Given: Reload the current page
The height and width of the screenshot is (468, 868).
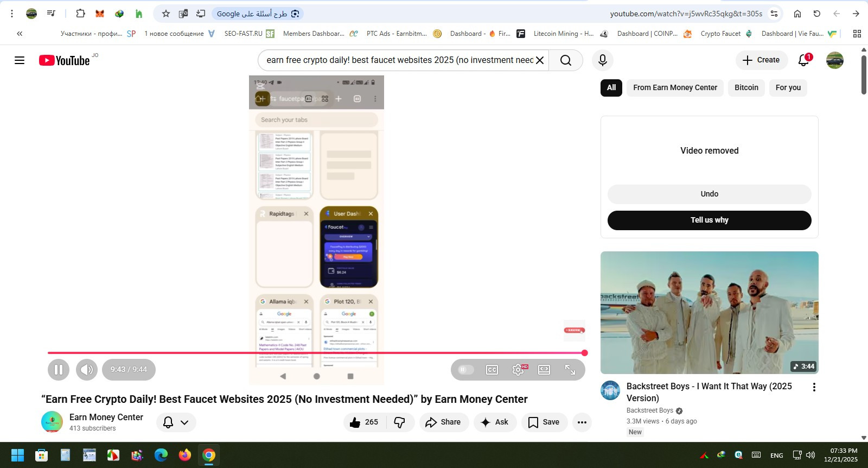Looking at the screenshot, I should click(x=817, y=14).
